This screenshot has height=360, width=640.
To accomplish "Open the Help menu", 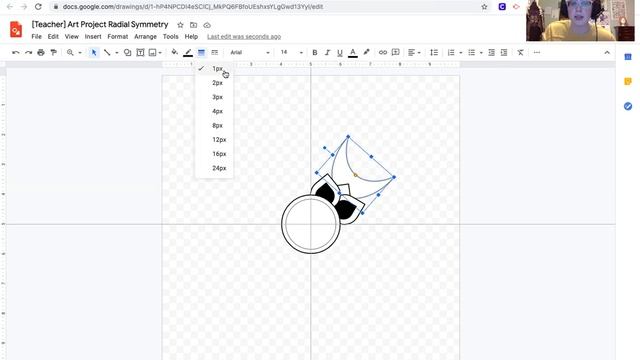I will tap(191, 37).
